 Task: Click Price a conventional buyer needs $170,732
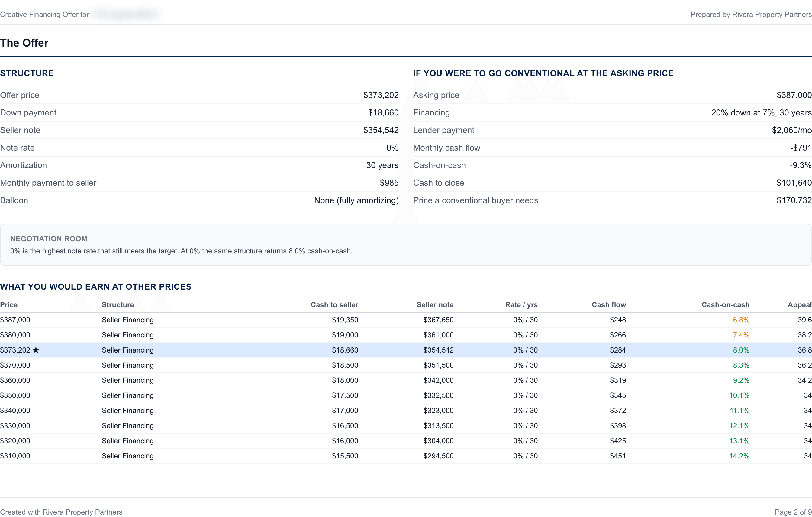[794, 200]
